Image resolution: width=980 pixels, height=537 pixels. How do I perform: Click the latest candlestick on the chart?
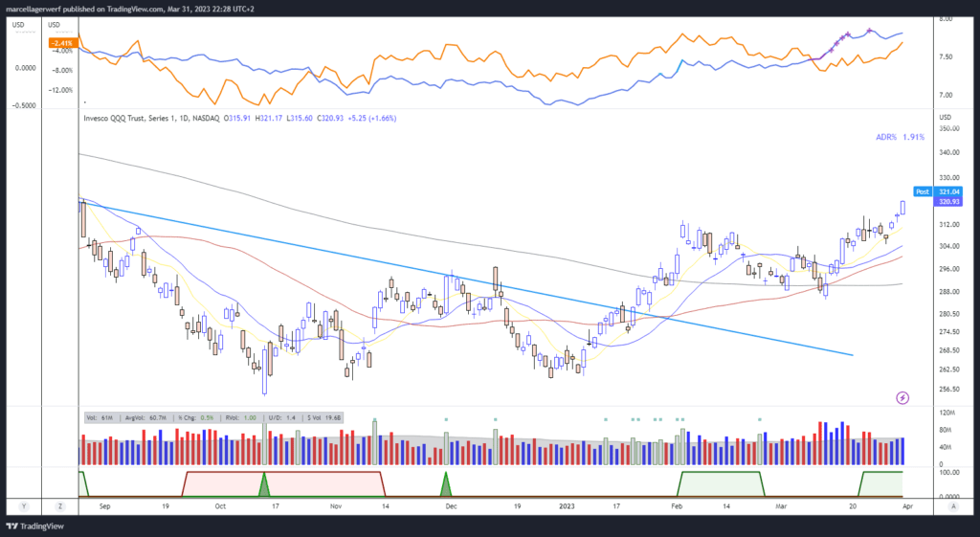902,208
